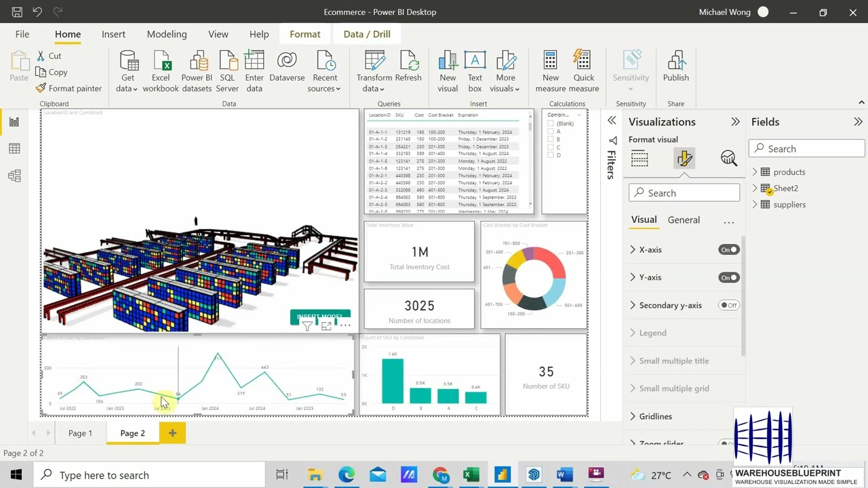Expand the products table in Fields
The image size is (868, 488).
click(x=755, y=172)
